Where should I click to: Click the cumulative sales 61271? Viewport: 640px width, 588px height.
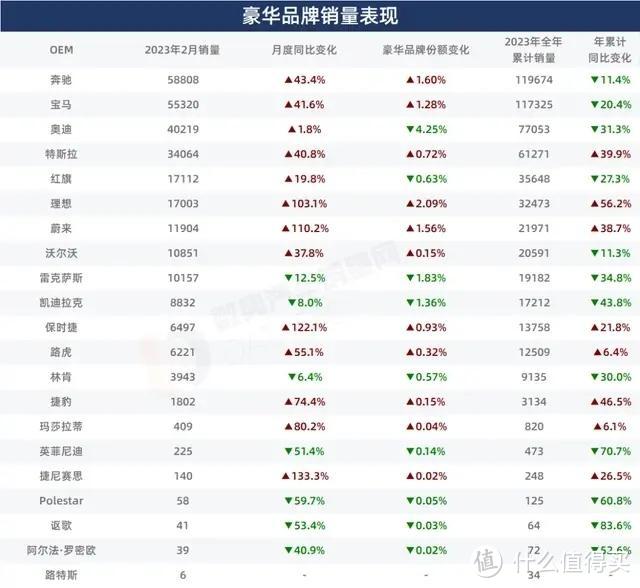[534, 154]
